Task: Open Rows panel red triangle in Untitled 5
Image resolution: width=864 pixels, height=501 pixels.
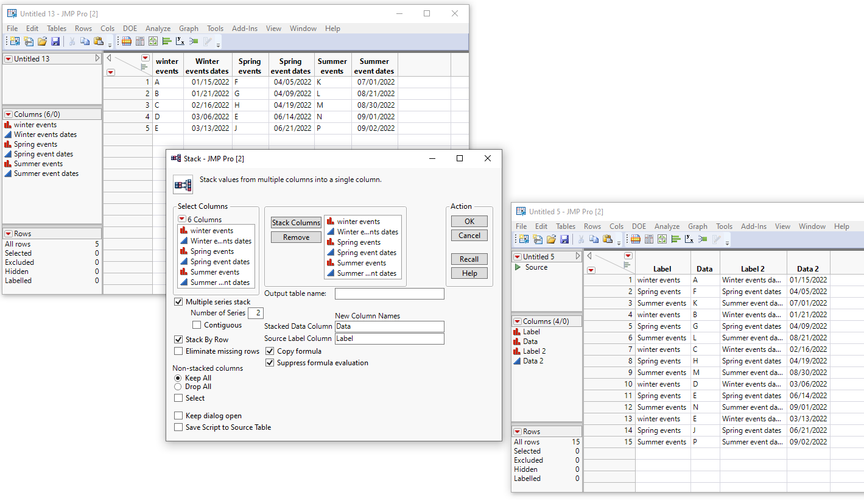Action: [x=518, y=432]
